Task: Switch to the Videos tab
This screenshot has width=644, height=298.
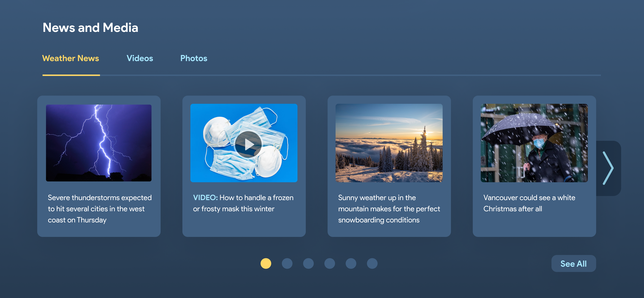Action: (140, 58)
